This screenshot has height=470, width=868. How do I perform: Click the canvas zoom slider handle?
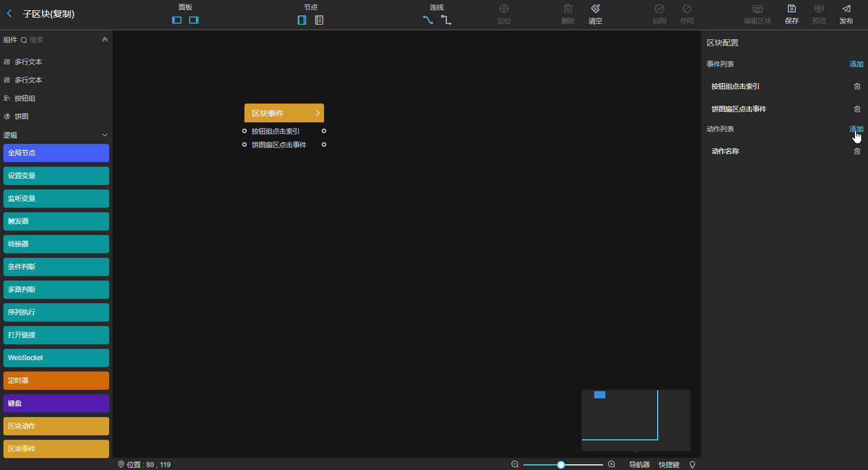click(x=561, y=465)
